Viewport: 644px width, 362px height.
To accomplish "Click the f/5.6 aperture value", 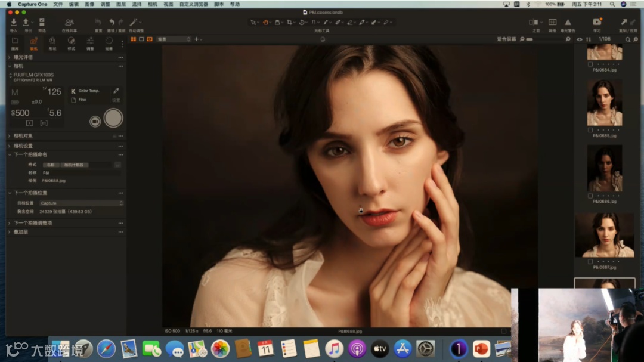I will click(x=54, y=113).
